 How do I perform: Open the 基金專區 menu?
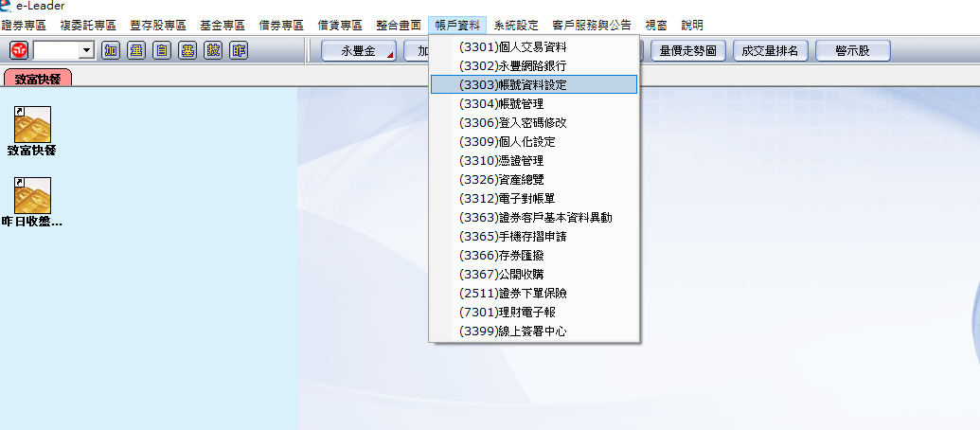[223, 26]
